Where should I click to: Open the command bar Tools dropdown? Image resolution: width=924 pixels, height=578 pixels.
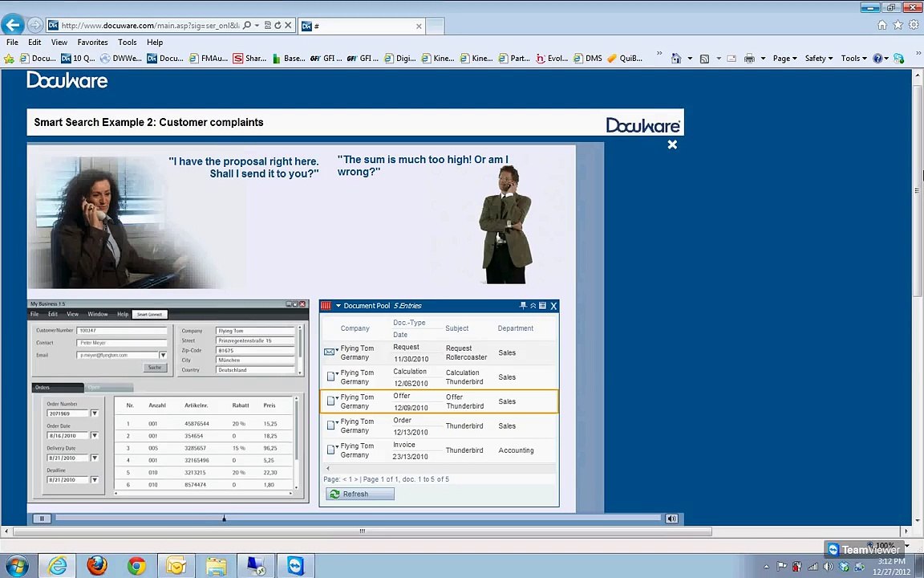854,59
